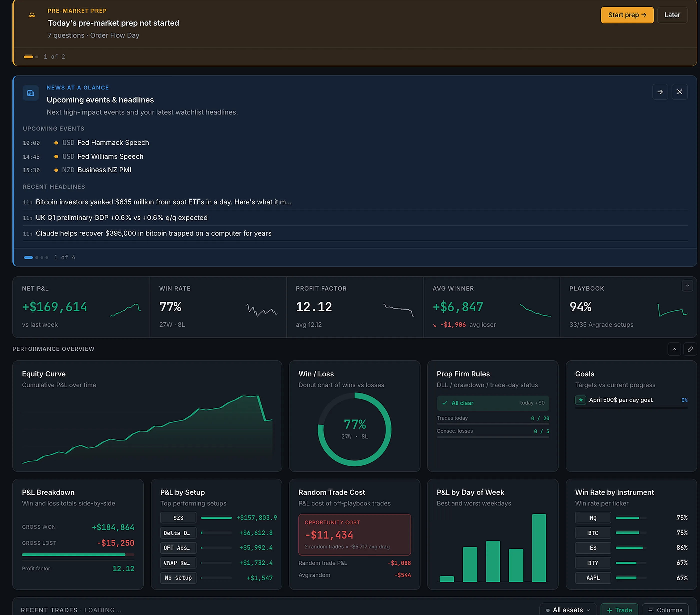Click the Equity Curve chart

coord(147,429)
